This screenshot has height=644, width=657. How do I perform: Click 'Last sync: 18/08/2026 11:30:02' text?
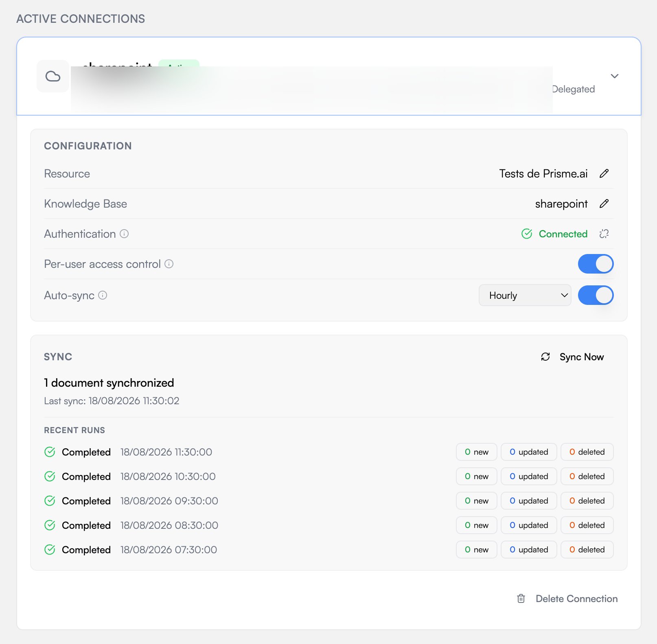coord(112,401)
